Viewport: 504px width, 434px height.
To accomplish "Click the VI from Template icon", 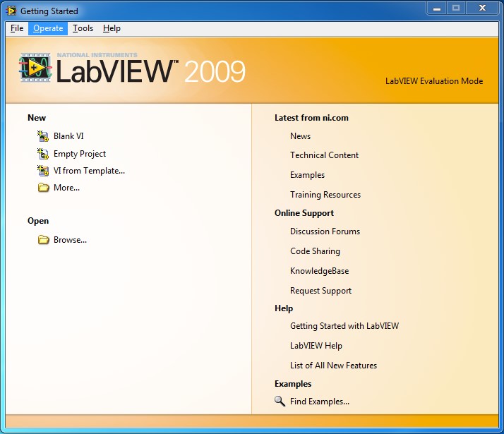I will point(43,171).
